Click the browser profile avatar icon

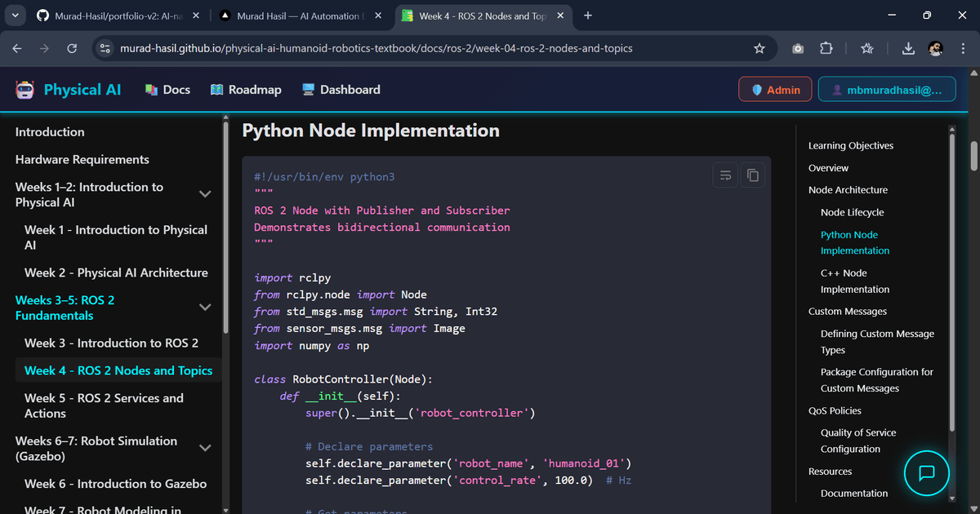pos(935,48)
